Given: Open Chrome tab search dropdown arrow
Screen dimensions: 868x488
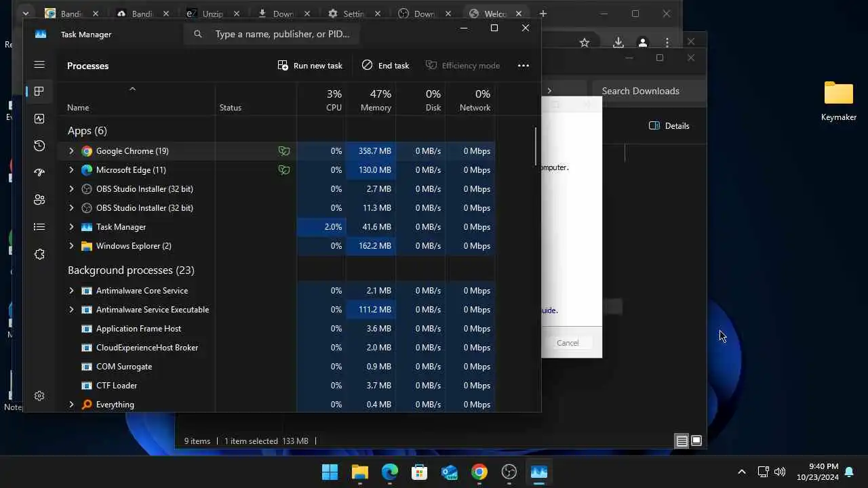Looking at the screenshot, I should click(x=25, y=14).
